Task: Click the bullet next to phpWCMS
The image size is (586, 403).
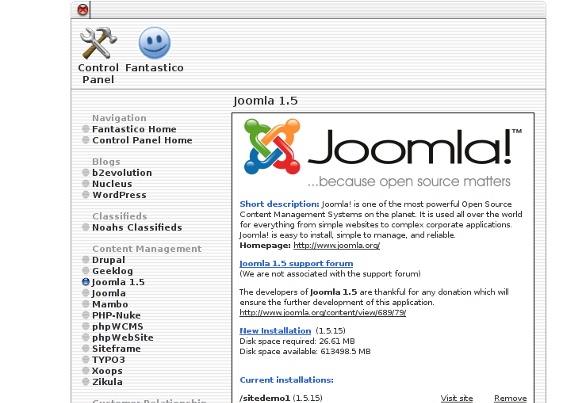Action: click(x=86, y=326)
